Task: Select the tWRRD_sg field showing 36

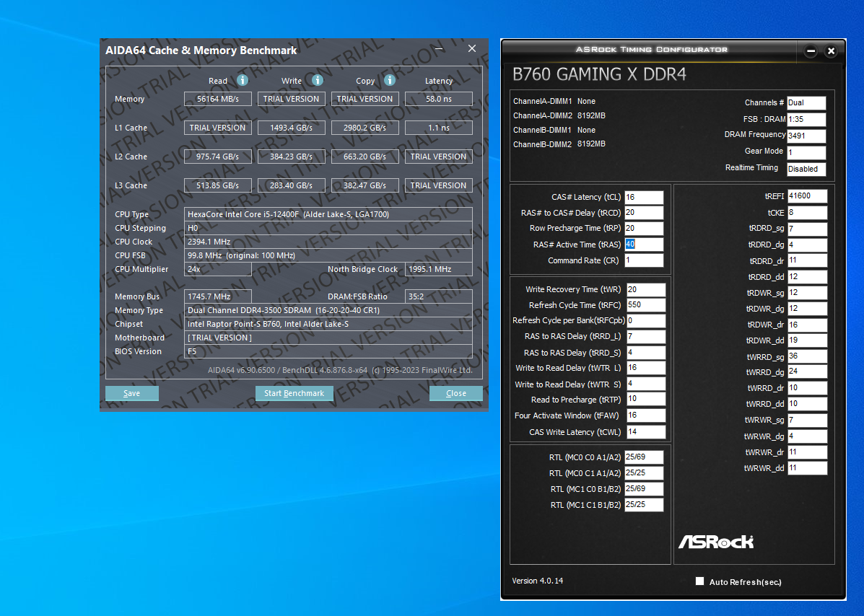Action: (x=807, y=356)
